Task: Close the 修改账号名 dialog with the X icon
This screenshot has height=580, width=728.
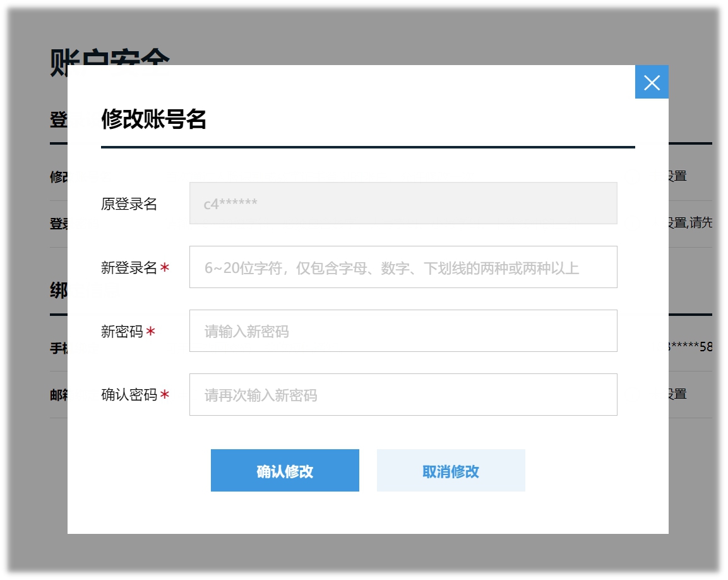Action: tap(652, 82)
